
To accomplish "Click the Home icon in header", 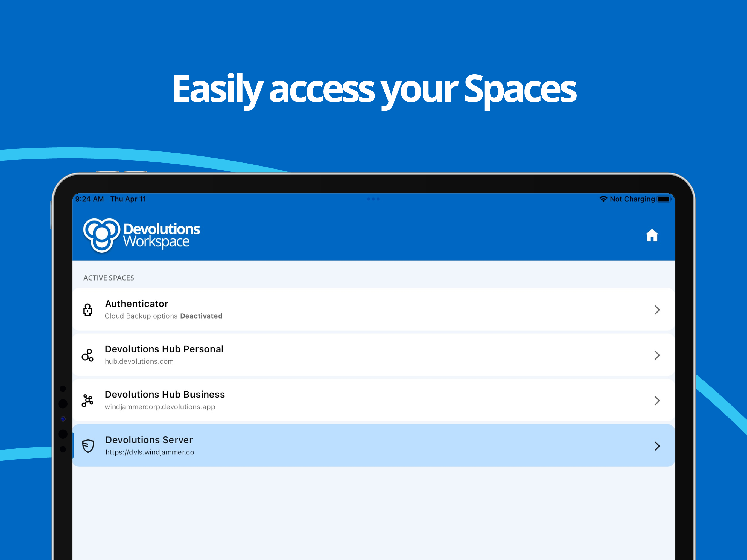I will coord(652,235).
